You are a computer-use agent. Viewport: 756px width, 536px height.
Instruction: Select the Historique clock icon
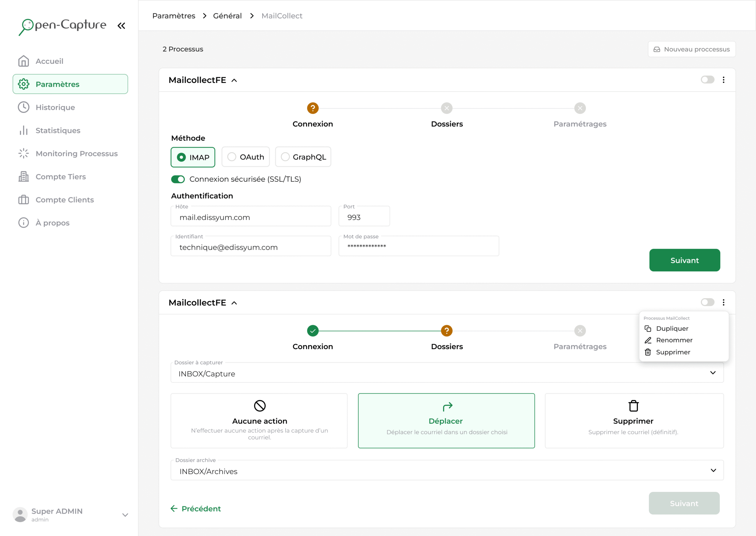click(23, 107)
